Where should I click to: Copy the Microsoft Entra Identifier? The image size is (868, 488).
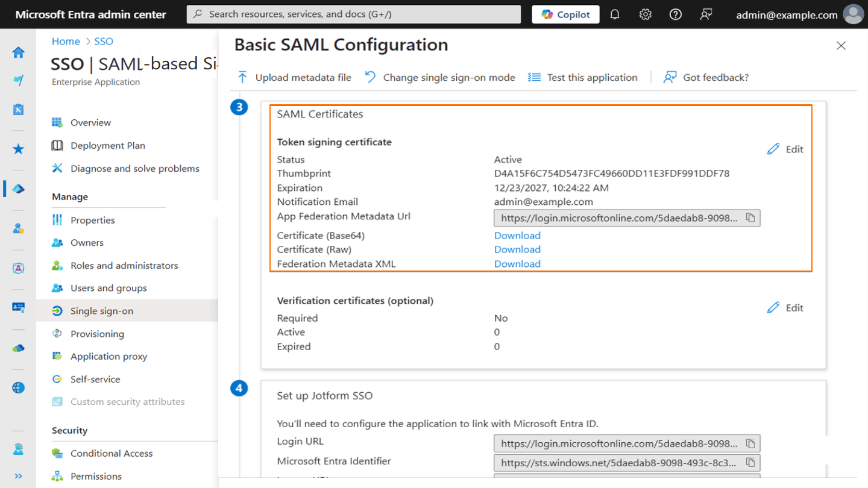coord(750,463)
